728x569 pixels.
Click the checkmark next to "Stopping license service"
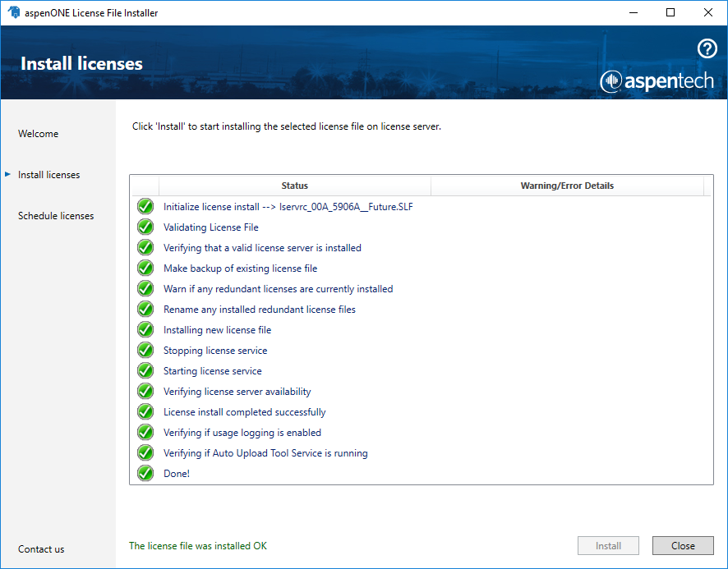coord(145,350)
